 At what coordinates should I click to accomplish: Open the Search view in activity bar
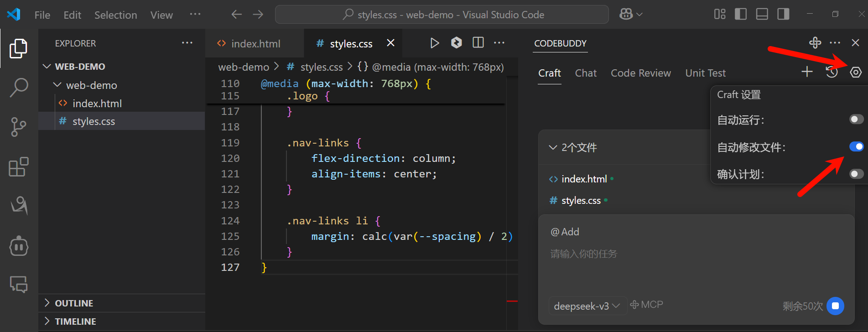coord(19,87)
